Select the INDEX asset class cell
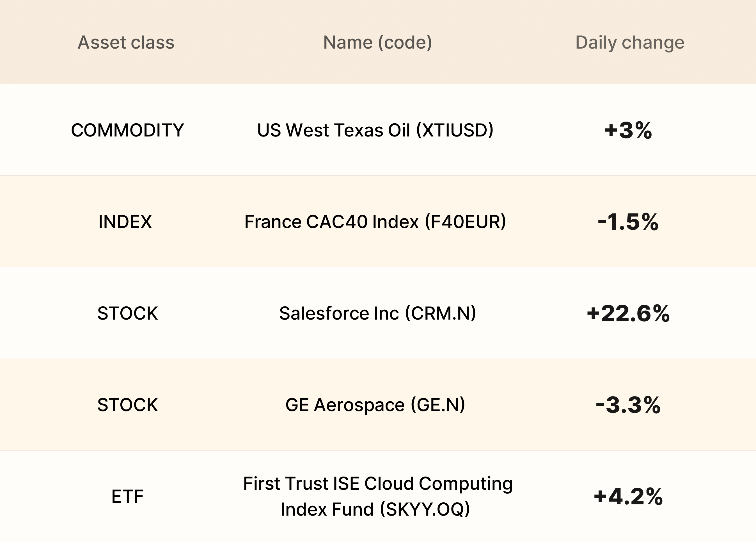This screenshot has width=756, height=542. [125, 222]
